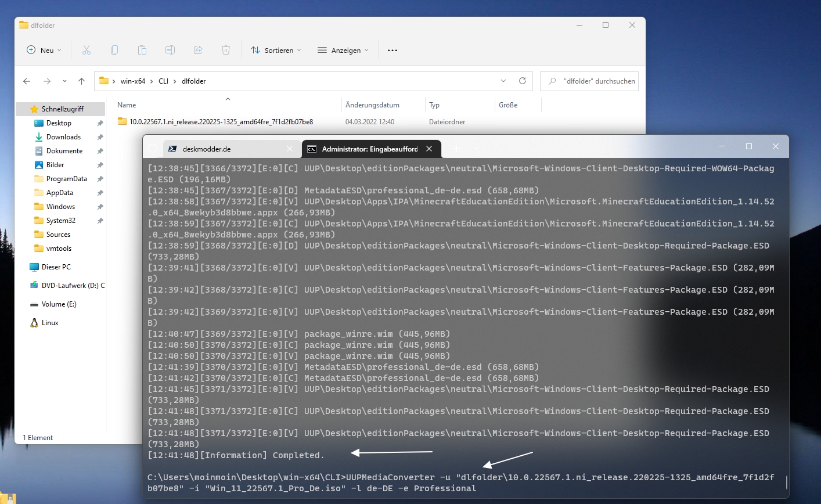Open the Neu dropdown menu
This screenshot has height=504, width=821.
point(44,51)
